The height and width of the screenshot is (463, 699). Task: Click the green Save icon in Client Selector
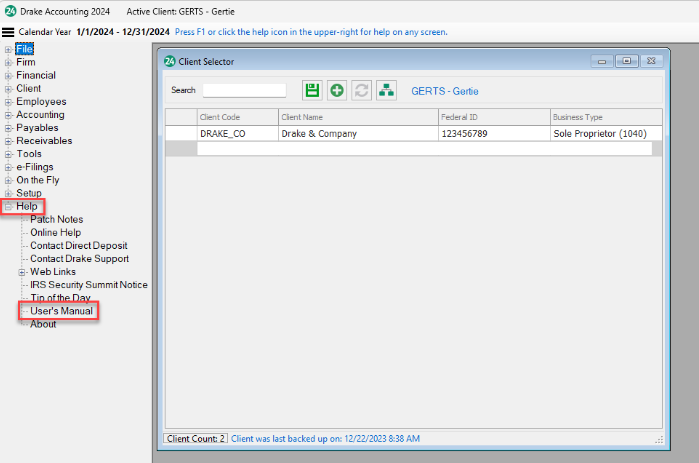[x=312, y=90]
